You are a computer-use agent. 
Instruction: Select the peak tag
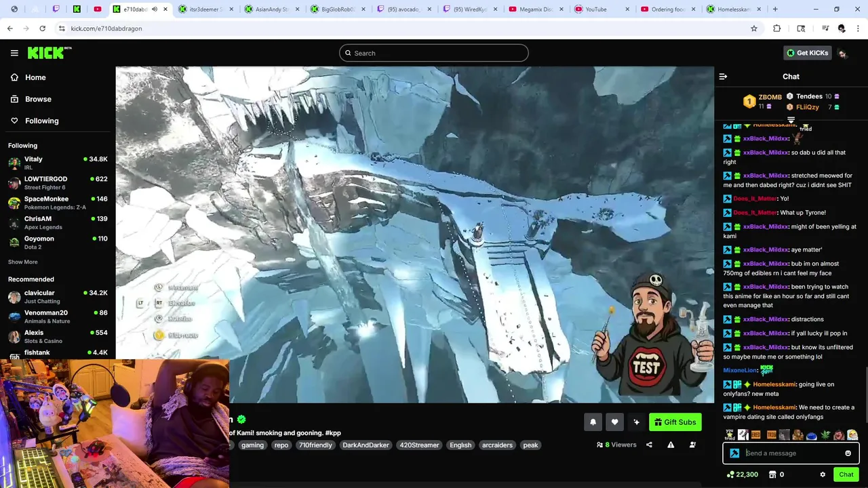click(530, 445)
